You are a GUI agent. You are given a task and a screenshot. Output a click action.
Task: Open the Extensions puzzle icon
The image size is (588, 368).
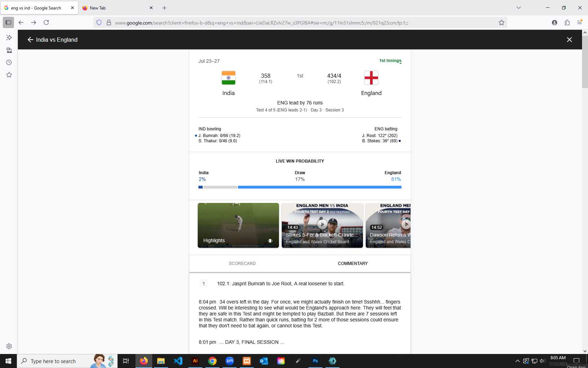tap(567, 22)
